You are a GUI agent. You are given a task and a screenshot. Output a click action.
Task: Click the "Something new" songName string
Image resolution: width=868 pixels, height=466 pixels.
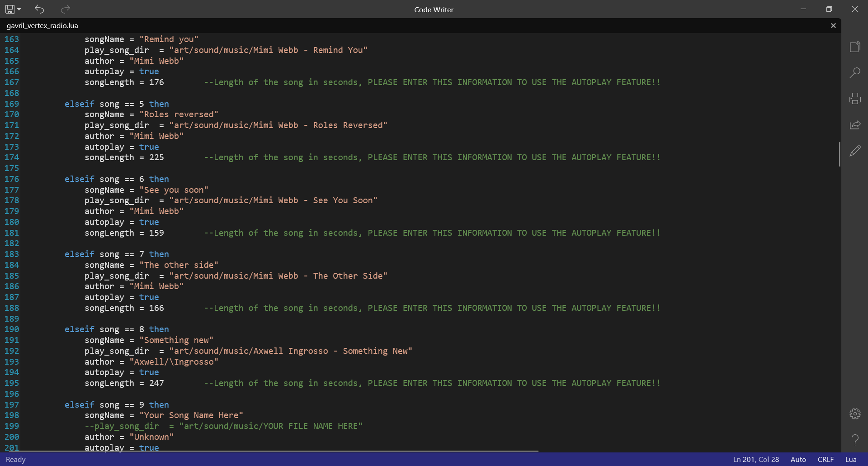point(176,340)
